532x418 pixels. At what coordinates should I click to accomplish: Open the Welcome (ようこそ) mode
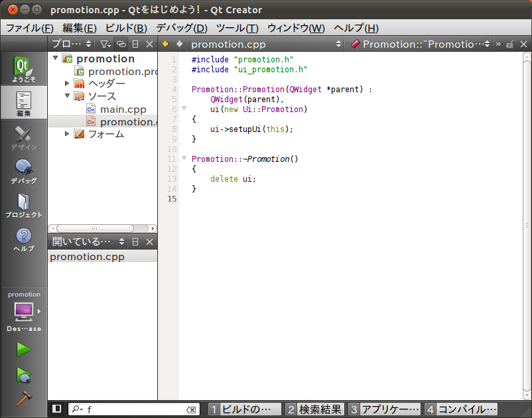24,69
